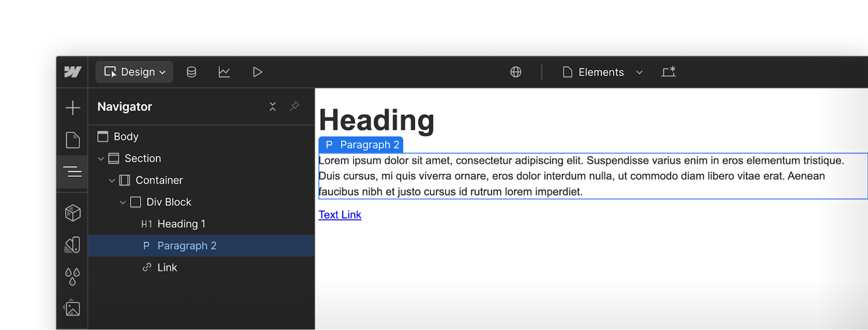
Task: Collapse all Navigator items icon
Action: click(x=273, y=107)
